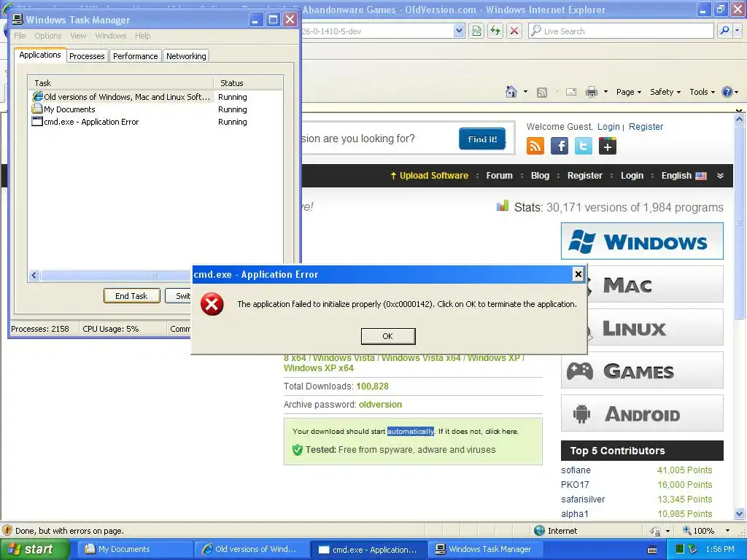
Task: Click the red error icon in the dialog
Action: (x=212, y=304)
